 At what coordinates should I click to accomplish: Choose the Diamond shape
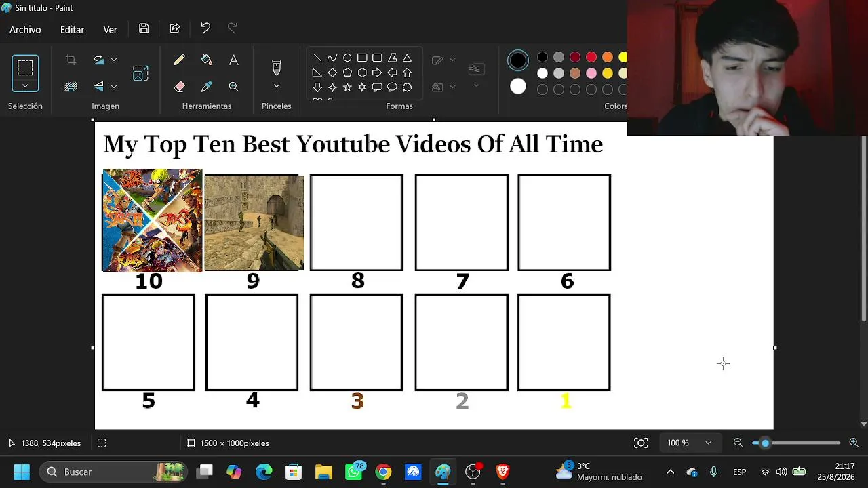332,73
